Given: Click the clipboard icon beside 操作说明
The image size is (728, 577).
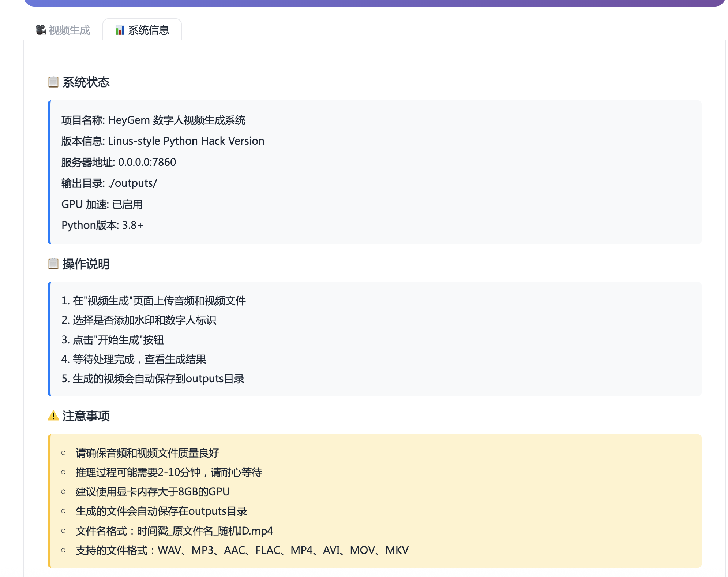Looking at the screenshot, I should point(53,264).
